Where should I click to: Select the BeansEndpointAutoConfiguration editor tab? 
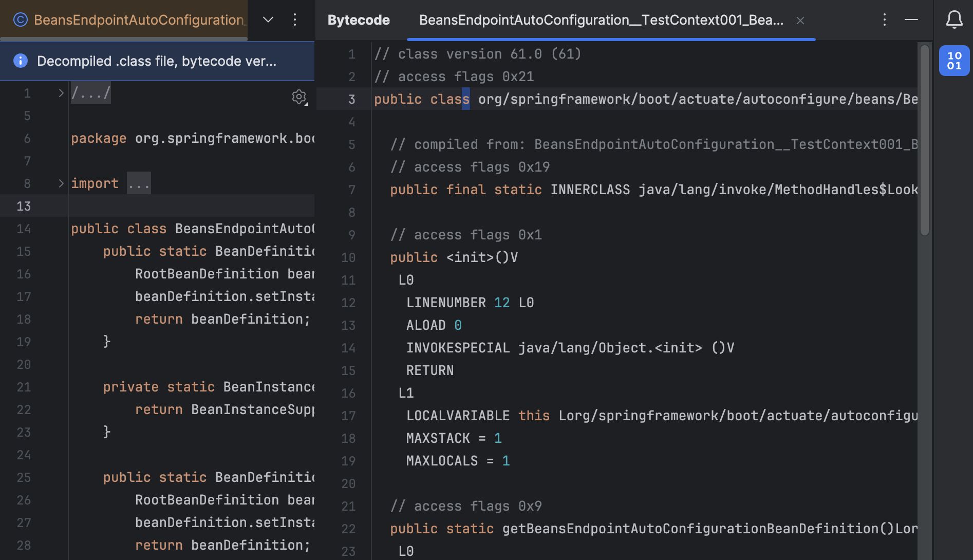click(123, 20)
